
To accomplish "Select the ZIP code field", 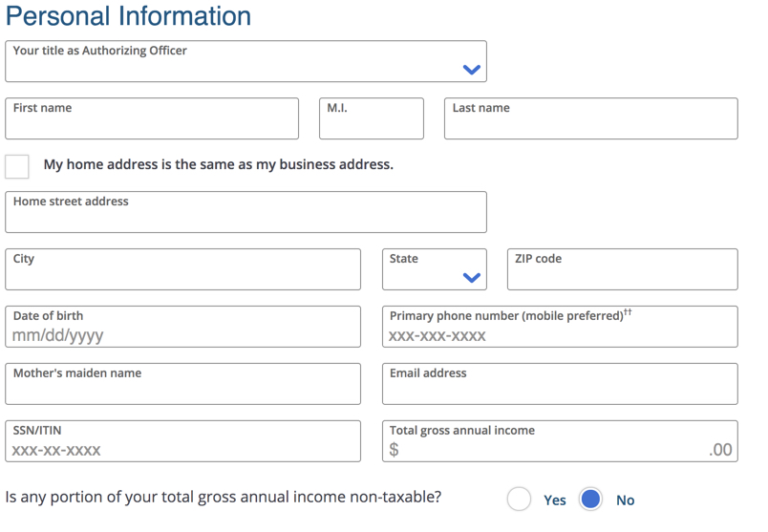I will pyautogui.click(x=623, y=269).
